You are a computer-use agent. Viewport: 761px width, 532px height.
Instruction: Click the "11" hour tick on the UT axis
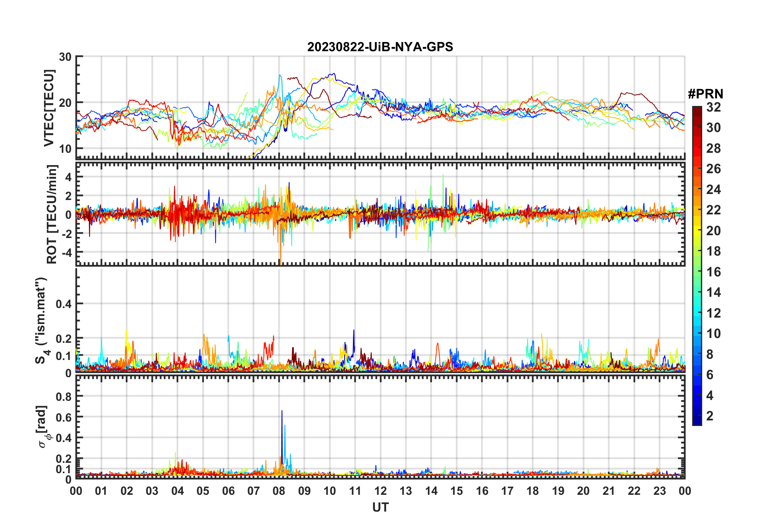click(355, 491)
